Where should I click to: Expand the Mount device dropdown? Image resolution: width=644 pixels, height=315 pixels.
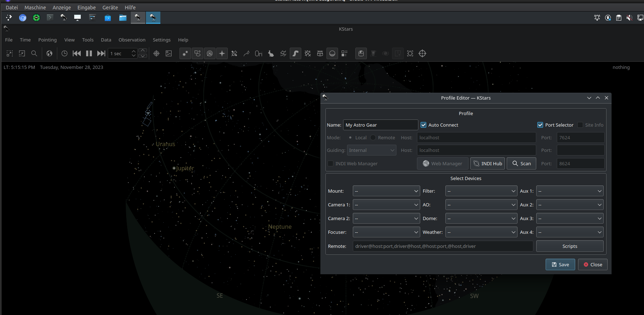[386, 191]
